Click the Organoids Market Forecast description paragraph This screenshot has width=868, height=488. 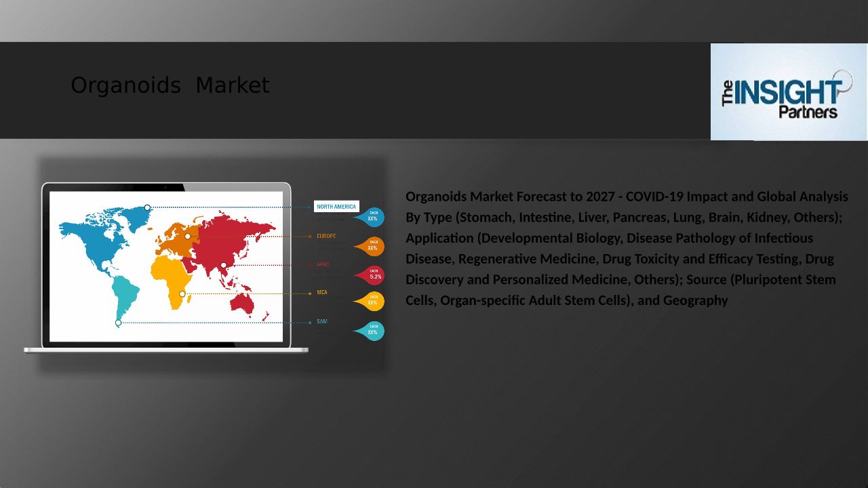pyautogui.click(x=627, y=248)
